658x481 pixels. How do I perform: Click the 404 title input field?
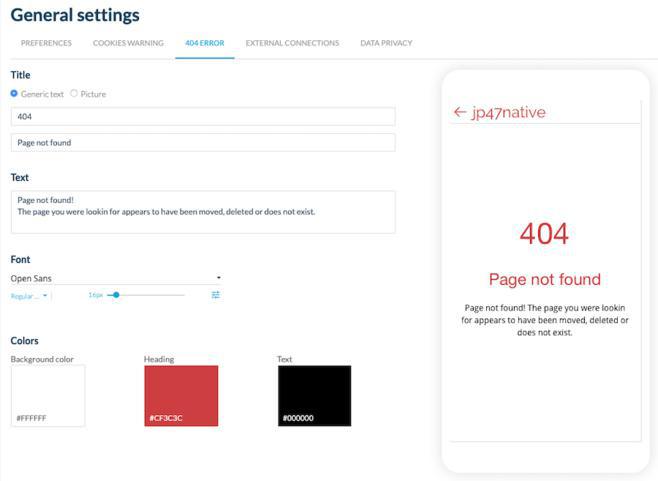pyautogui.click(x=203, y=117)
